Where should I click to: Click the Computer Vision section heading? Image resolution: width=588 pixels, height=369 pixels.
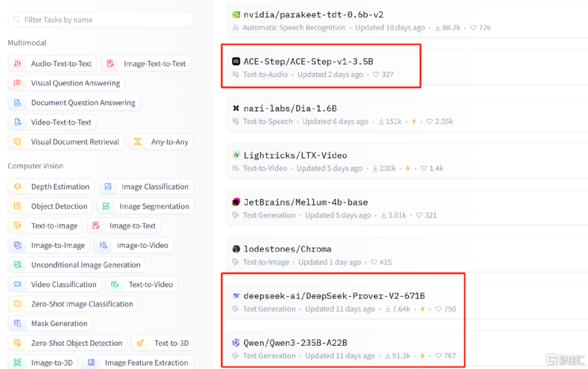tap(36, 166)
